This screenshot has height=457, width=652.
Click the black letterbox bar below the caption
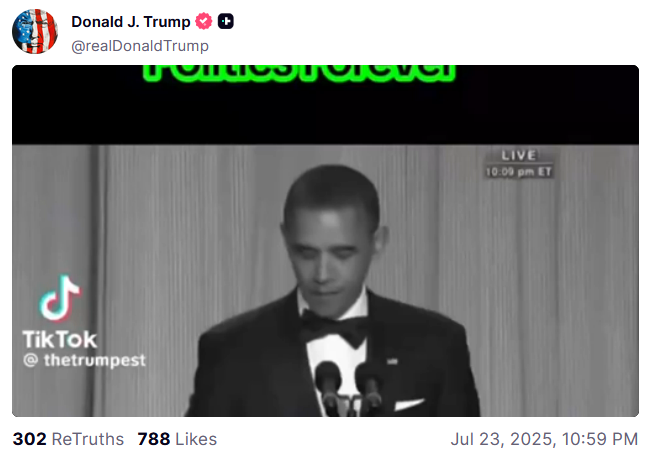[325, 113]
